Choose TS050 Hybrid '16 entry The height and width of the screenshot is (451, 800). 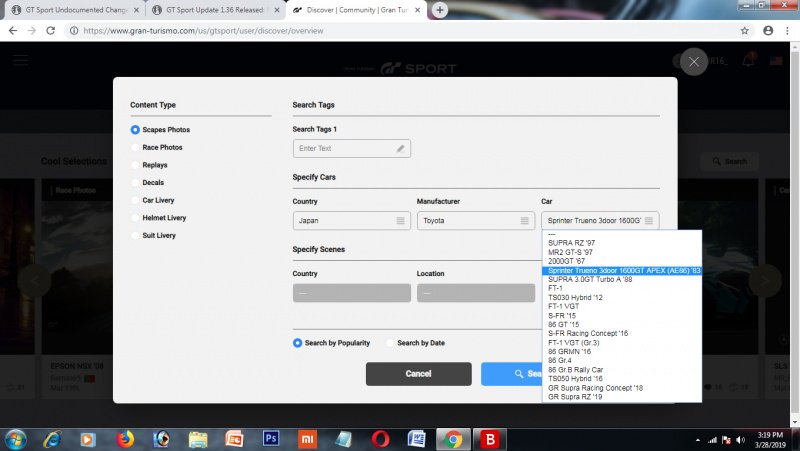click(622, 379)
